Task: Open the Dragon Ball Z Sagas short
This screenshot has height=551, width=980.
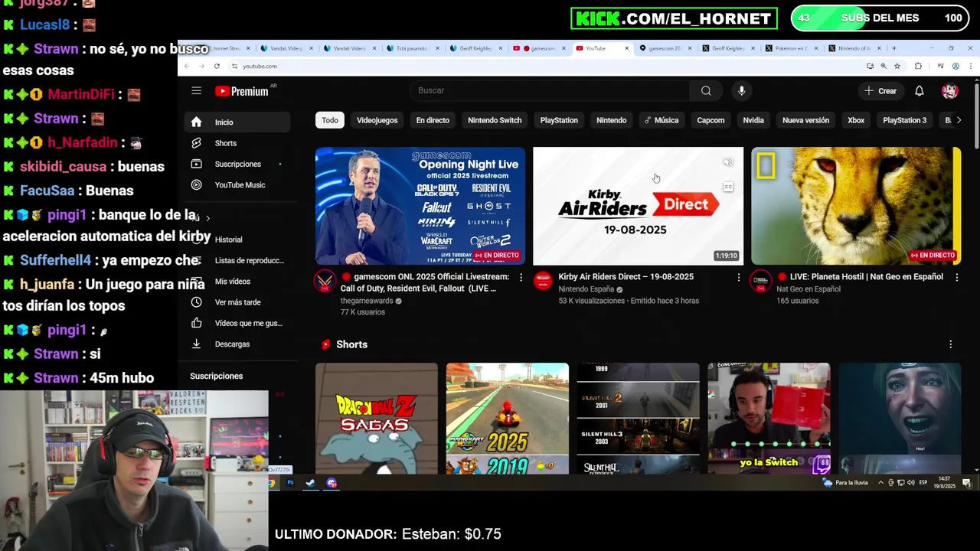Action: click(377, 419)
